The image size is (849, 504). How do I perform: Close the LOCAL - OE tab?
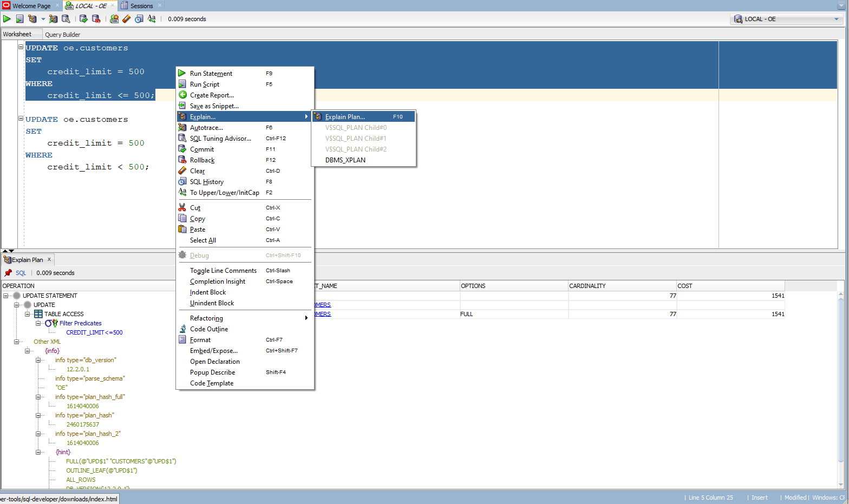coord(113,5)
